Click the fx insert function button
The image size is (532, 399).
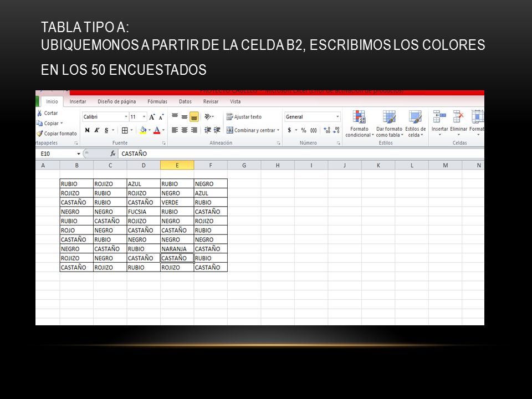pos(112,154)
